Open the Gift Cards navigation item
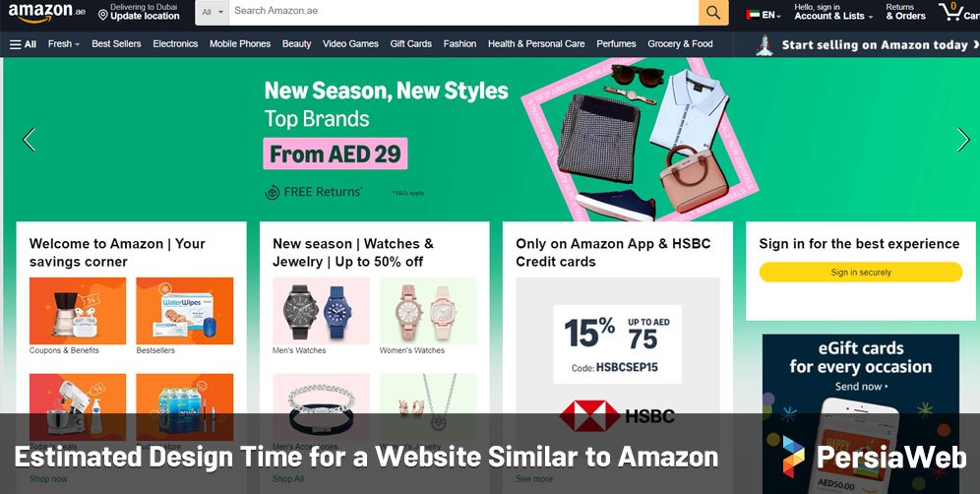Image resolution: width=980 pixels, height=494 pixels. pyautogui.click(x=410, y=43)
